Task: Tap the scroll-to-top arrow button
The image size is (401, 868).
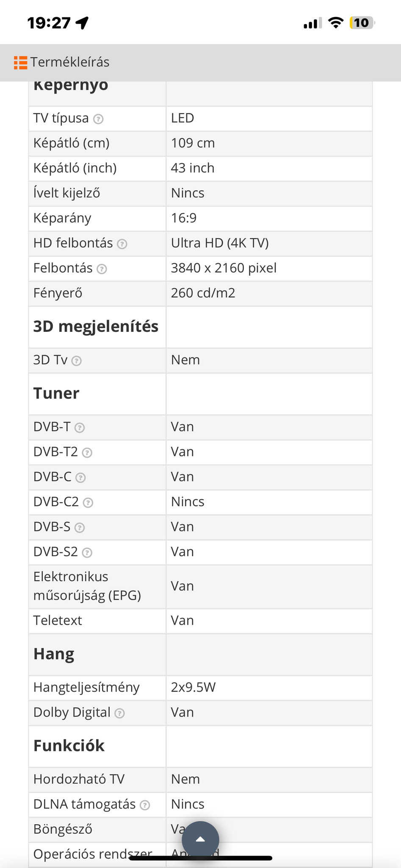Action: (x=200, y=840)
